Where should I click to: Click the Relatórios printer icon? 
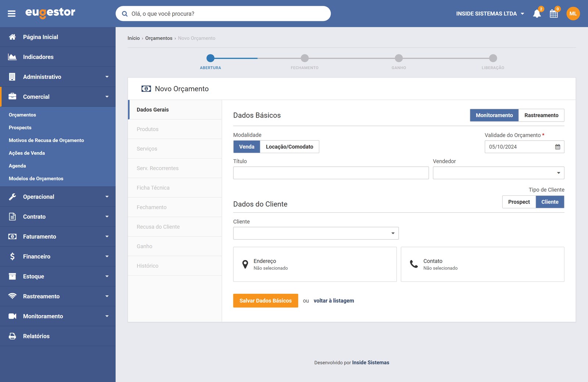tap(12, 336)
